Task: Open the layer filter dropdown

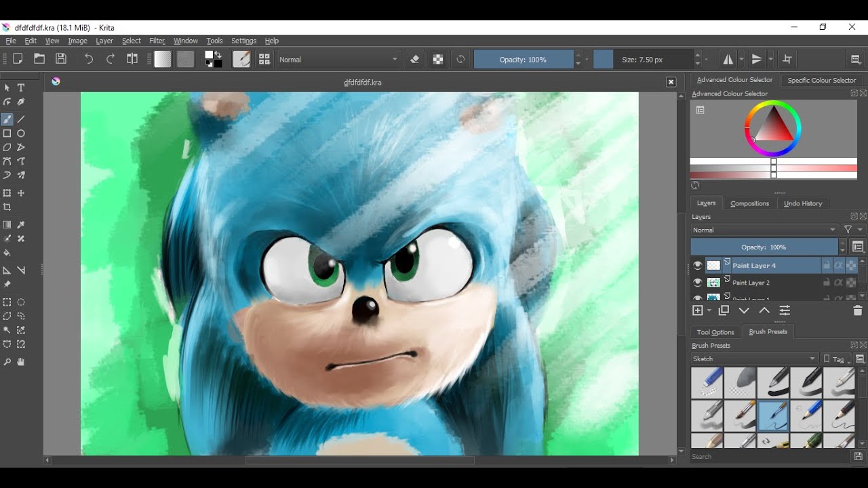Action: point(853,230)
